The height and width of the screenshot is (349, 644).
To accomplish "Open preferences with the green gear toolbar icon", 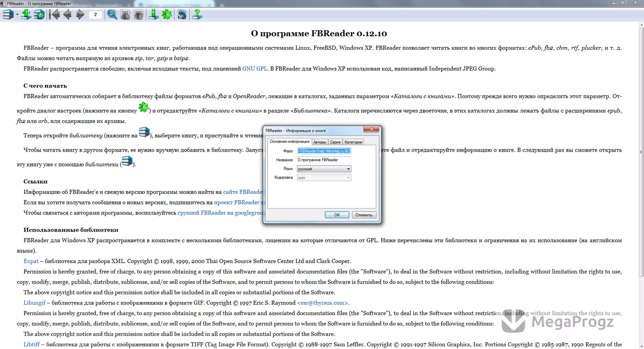I will [x=167, y=15].
